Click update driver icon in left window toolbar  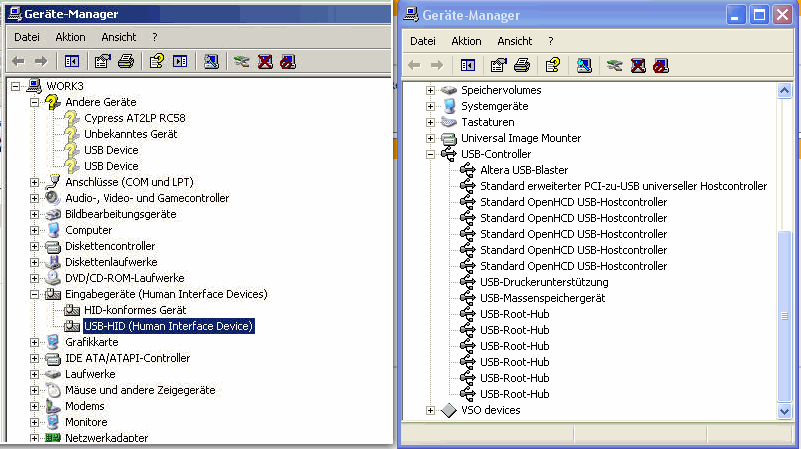click(242, 62)
